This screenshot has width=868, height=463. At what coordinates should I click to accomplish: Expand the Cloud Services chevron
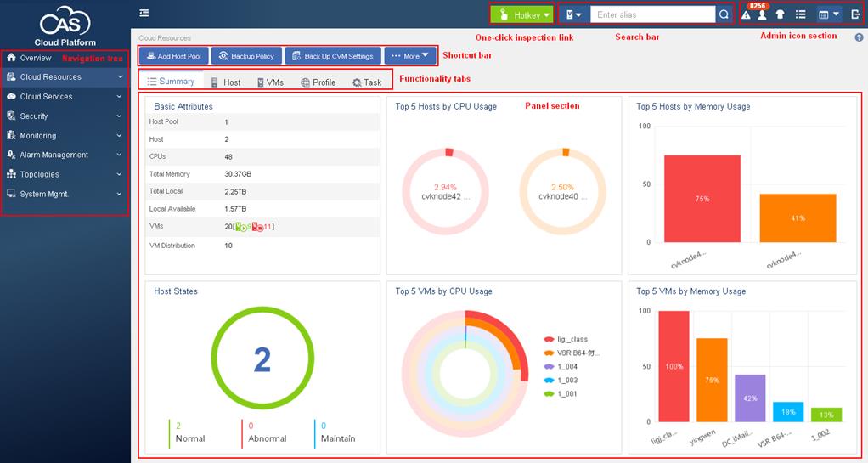pyautogui.click(x=120, y=96)
